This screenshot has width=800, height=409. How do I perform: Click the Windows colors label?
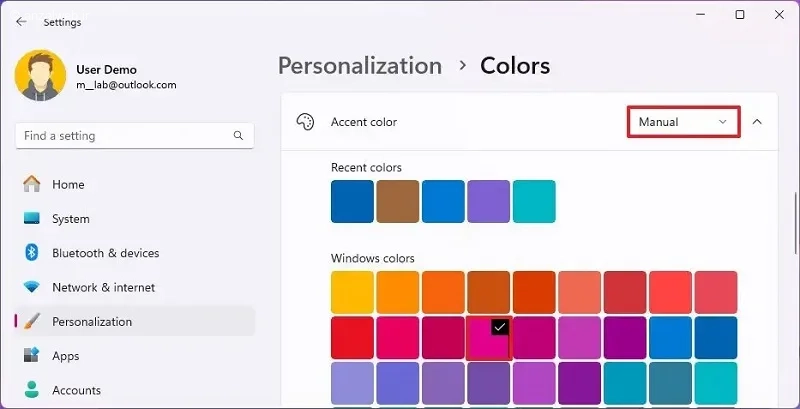pyautogui.click(x=372, y=258)
